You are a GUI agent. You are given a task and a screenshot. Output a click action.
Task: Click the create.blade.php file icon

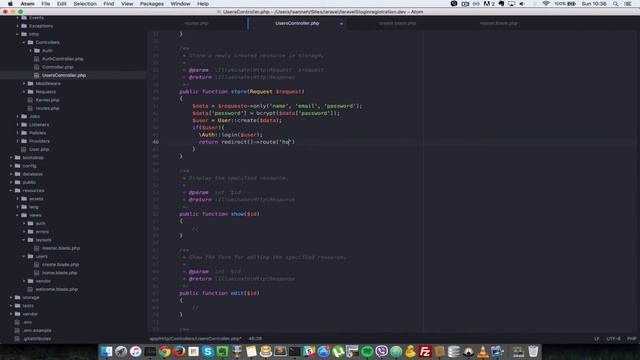pyautogui.click(x=36, y=264)
